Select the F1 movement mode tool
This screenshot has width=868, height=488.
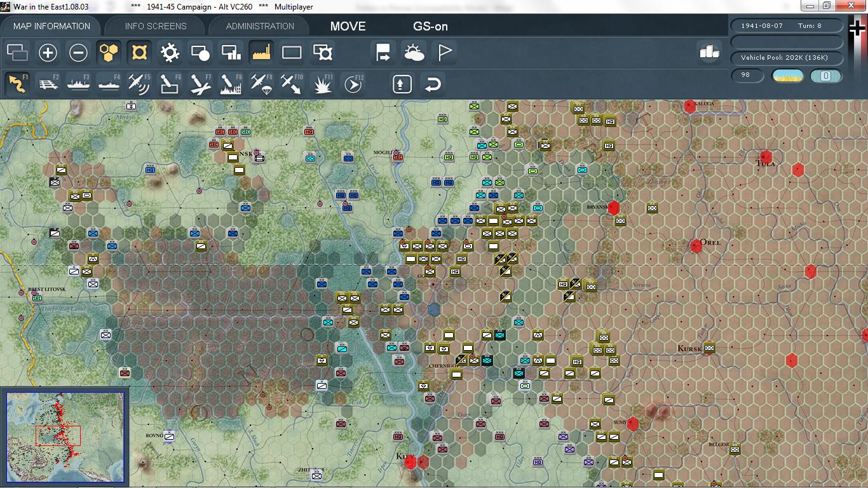15,83
